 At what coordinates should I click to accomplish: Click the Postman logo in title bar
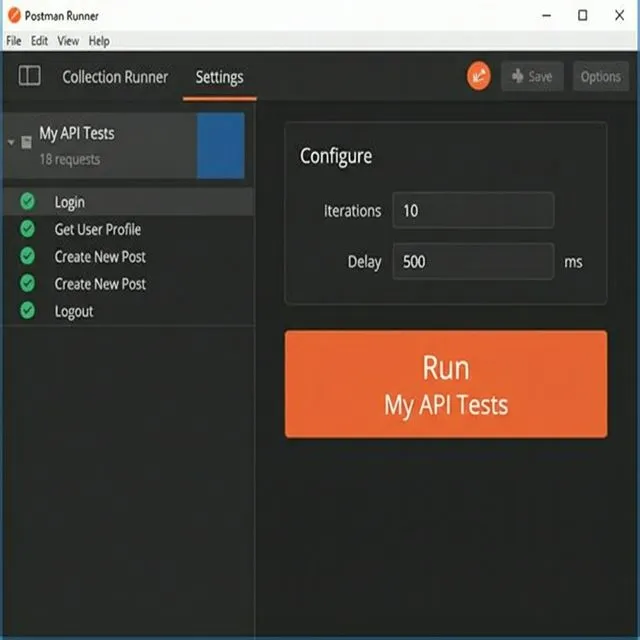click(x=13, y=15)
